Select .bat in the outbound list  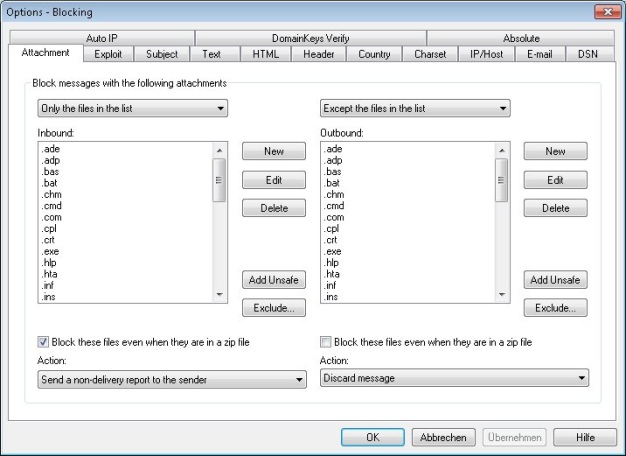[x=335, y=183]
